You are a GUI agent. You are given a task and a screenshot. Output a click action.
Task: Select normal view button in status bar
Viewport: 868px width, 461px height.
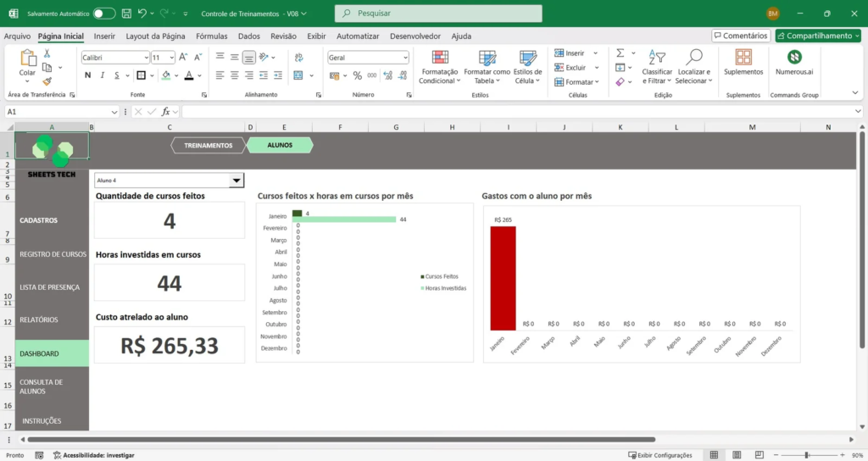[715, 455]
